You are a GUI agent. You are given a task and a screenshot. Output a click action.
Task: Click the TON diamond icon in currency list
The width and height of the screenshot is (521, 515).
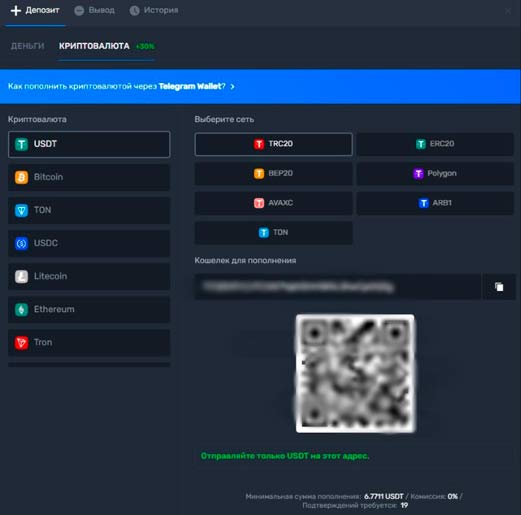tap(21, 210)
